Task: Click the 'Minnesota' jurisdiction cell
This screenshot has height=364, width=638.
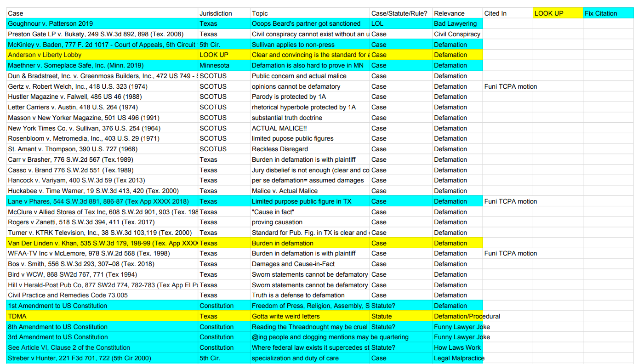Action: pyautogui.click(x=224, y=65)
